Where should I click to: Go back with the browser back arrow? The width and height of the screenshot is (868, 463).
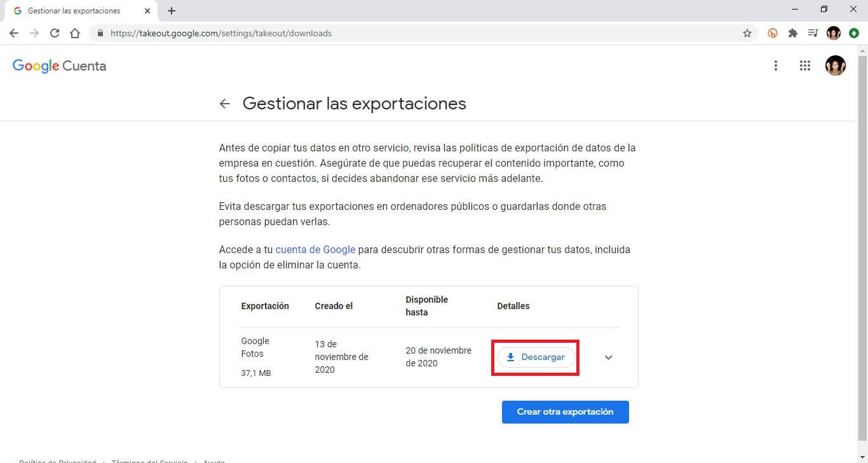click(x=14, y=33)
